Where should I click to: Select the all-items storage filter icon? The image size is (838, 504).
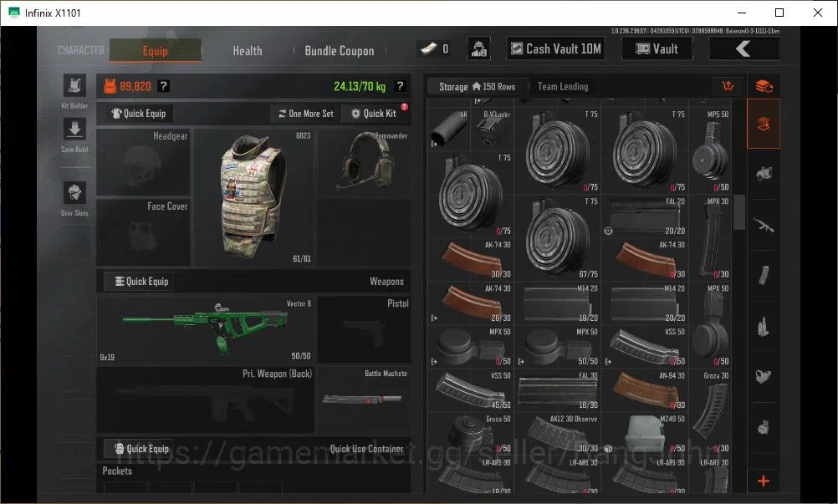tap(764, 125)
